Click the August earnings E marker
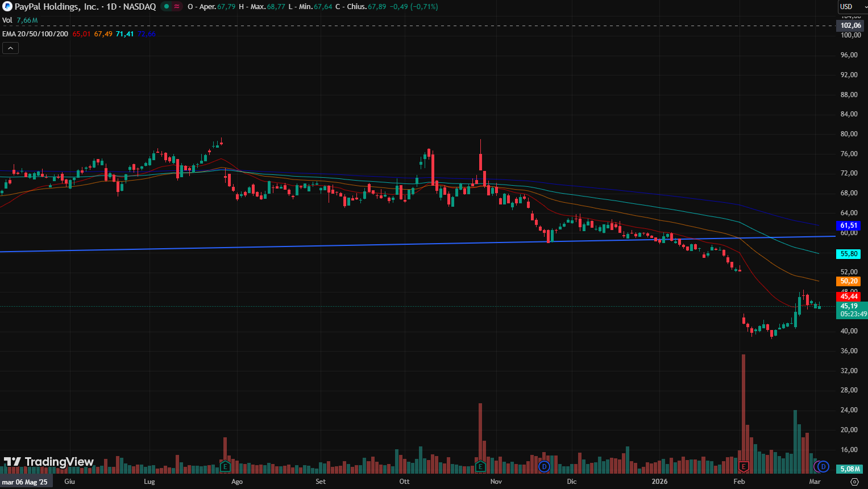Screen dimensions: 868x489 click(x=225, y=467)
